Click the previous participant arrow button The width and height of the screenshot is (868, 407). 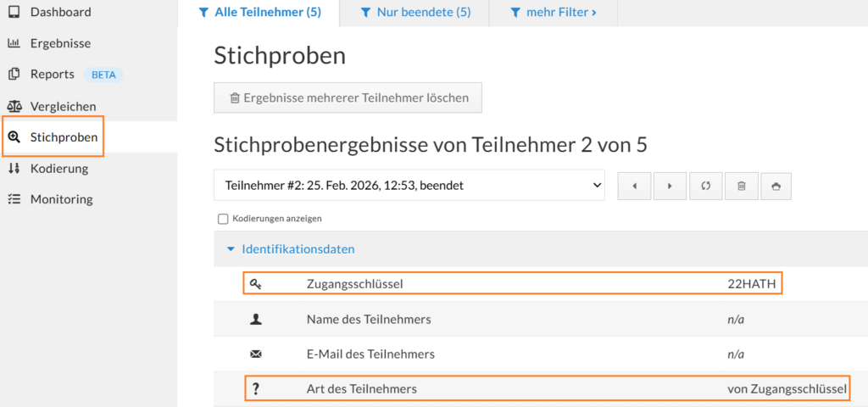point(635,186)
